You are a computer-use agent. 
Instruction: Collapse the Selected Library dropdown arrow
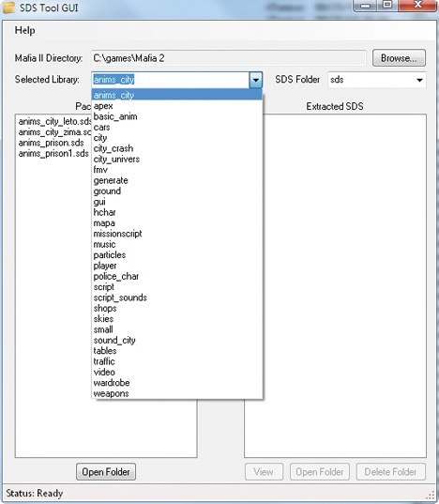(256, 80)
